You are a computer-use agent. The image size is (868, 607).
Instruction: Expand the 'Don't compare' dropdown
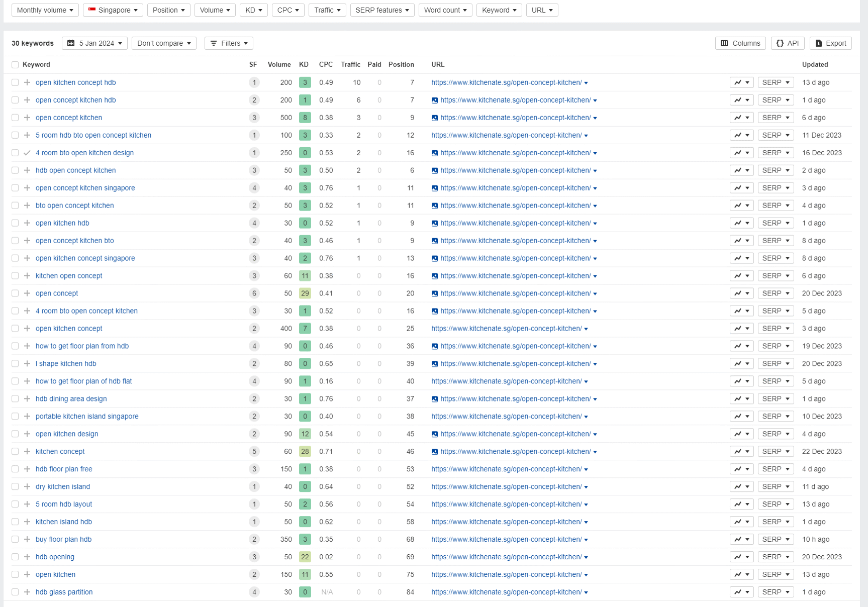point(164,43)
